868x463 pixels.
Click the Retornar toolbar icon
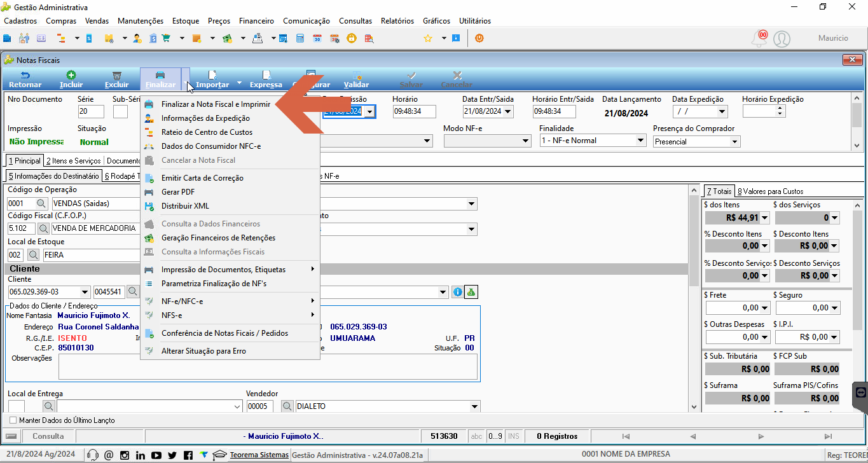(x=25, y=75)
